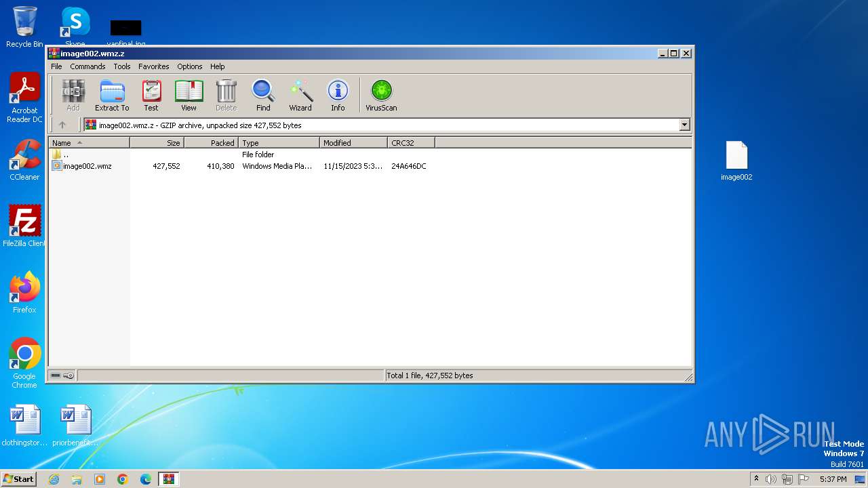Click the drive/key status bar icon
Image resolution: width=868 pixels, height=488 pixels.
tap(62, 375)
